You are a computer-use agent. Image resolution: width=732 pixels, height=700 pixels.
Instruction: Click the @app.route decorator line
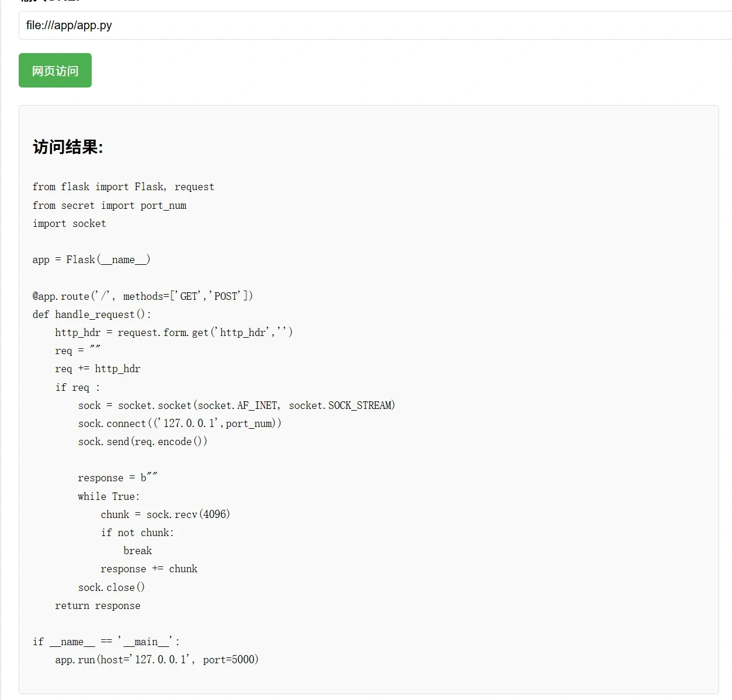tap(143, 296)
